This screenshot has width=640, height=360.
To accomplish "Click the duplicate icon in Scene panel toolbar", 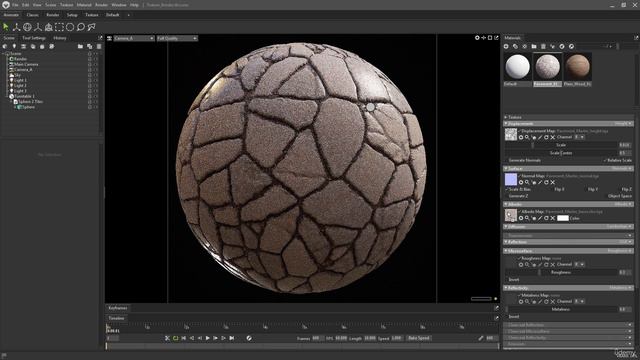I will click(x=89, y=47).
